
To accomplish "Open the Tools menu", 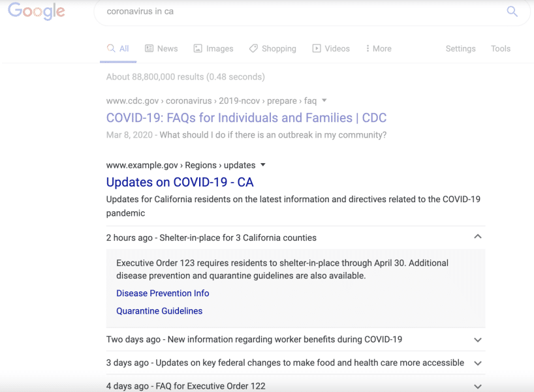I will pos(501,49).
